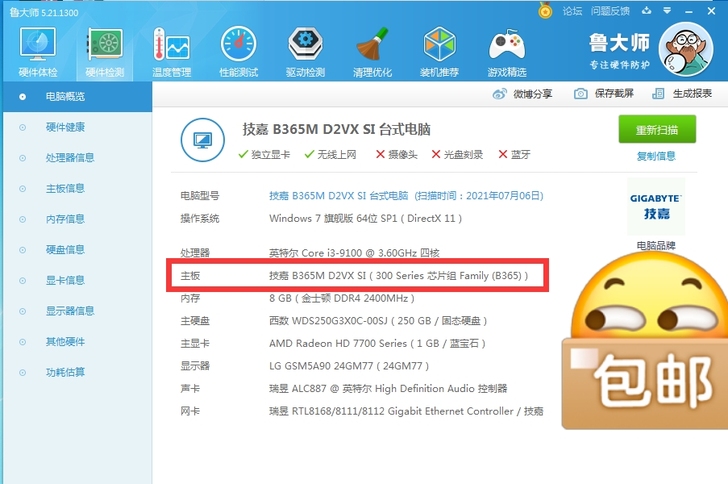The width and height of the screenshot is (728, 484).
Task: Click the GIGABYTE 技嘉 brand logo
Action: click(656, 207)
